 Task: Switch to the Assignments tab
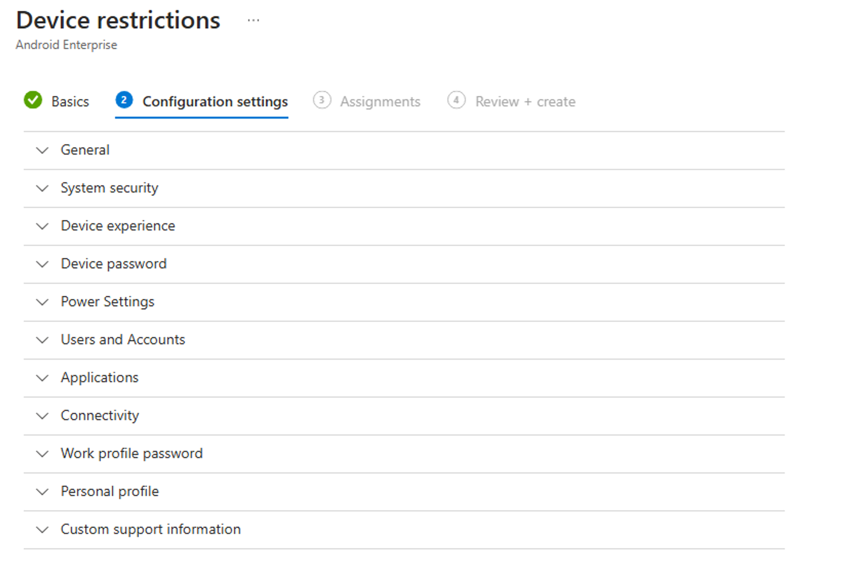click(x=380, y=101)
